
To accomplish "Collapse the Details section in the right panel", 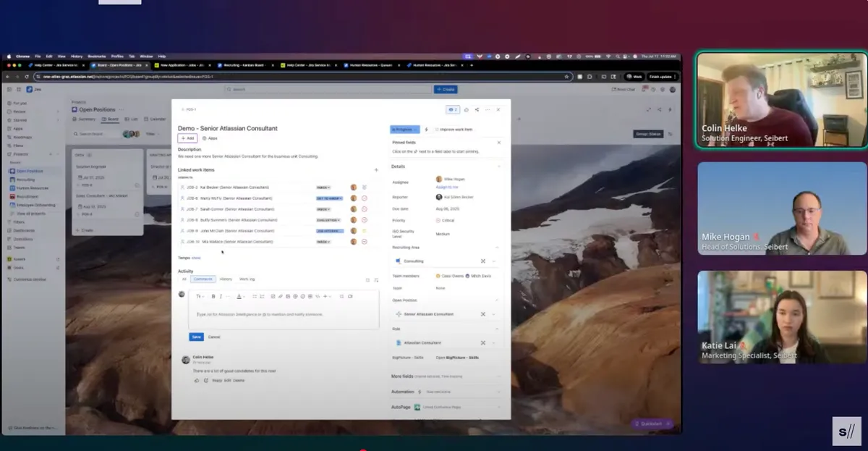I will point(498,167).
